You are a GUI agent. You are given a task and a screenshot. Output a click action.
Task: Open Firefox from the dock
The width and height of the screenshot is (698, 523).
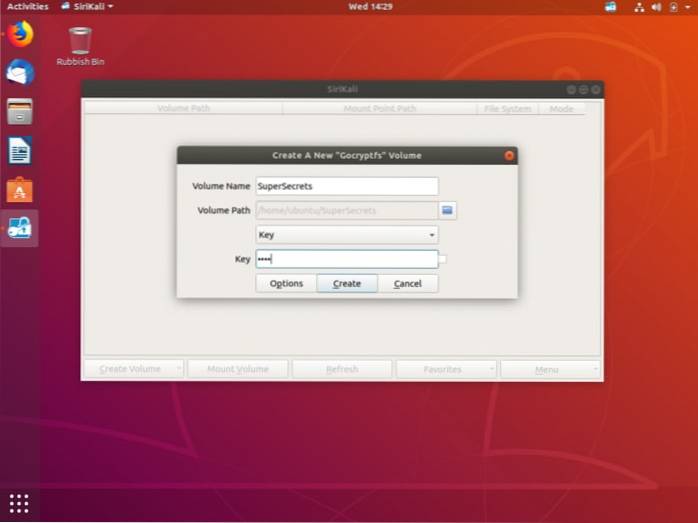pyautogui.click(x=20, y=34)
